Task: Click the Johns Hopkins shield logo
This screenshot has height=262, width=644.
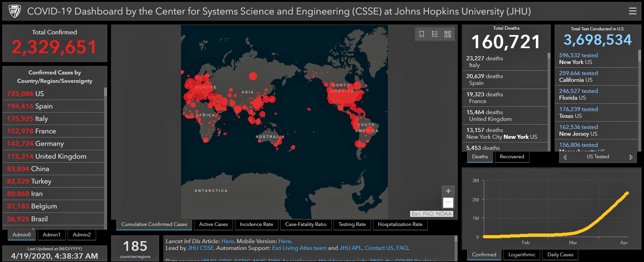Action: tap(15, 11)
